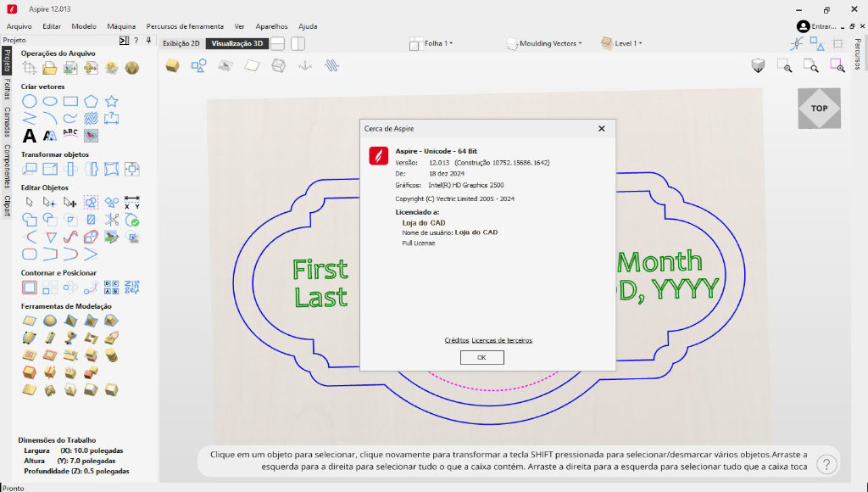Toggle the snap to guides icon top right

pyautogui.click(x=797, y=43)
